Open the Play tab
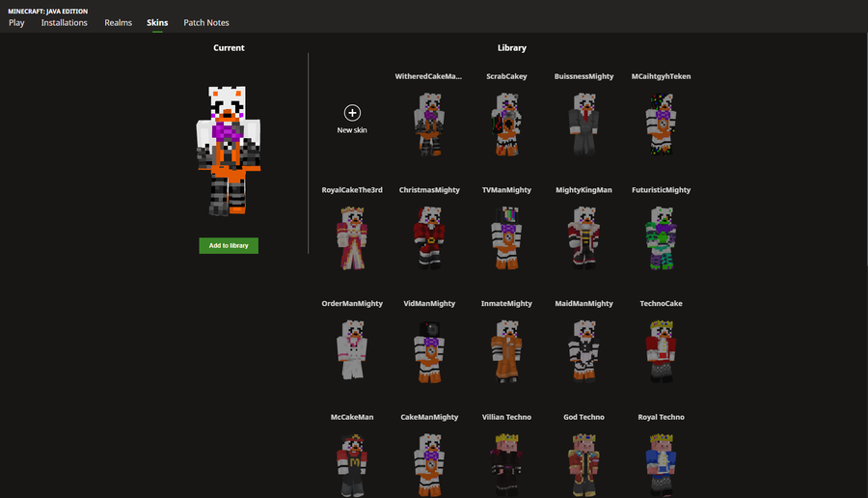Image resolution: width=868 pixels, height=498 pixels. point(16,23)
